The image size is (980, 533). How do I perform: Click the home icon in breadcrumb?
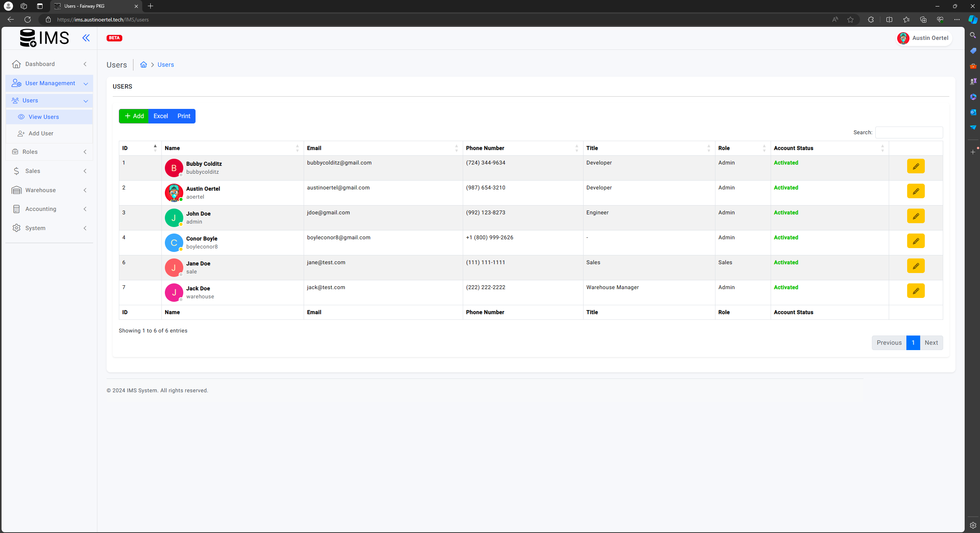click(143, 65)
